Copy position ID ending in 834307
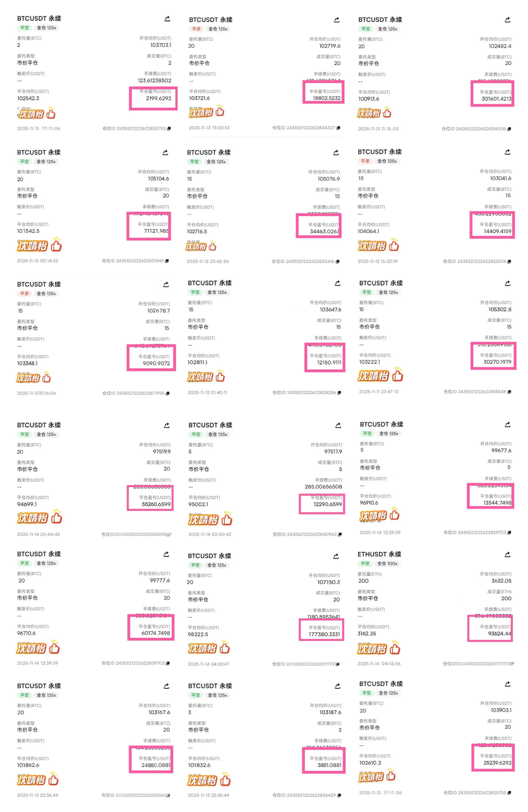This screenshot has height=812, width=528. tap(338, 128)
